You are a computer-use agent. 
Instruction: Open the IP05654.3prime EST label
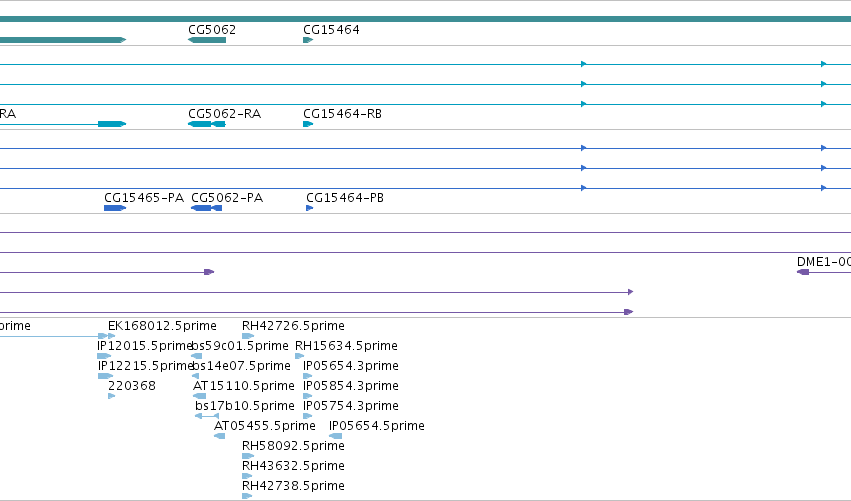351,366
